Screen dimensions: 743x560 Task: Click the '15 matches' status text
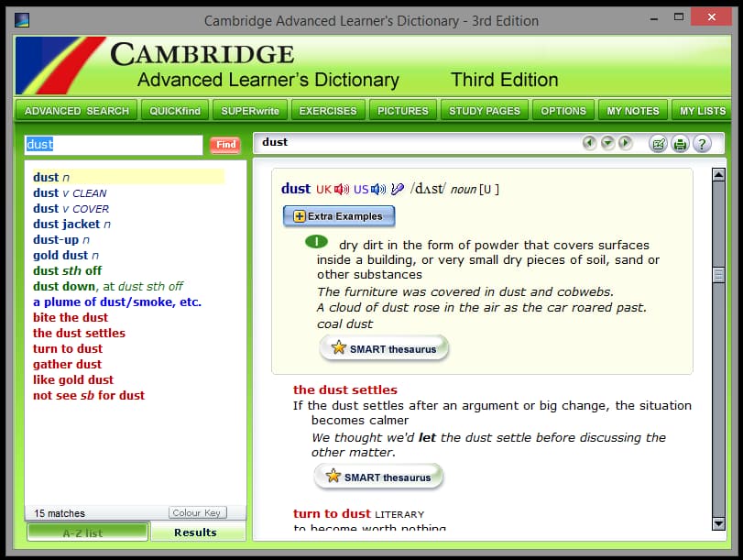coord(60,513)
